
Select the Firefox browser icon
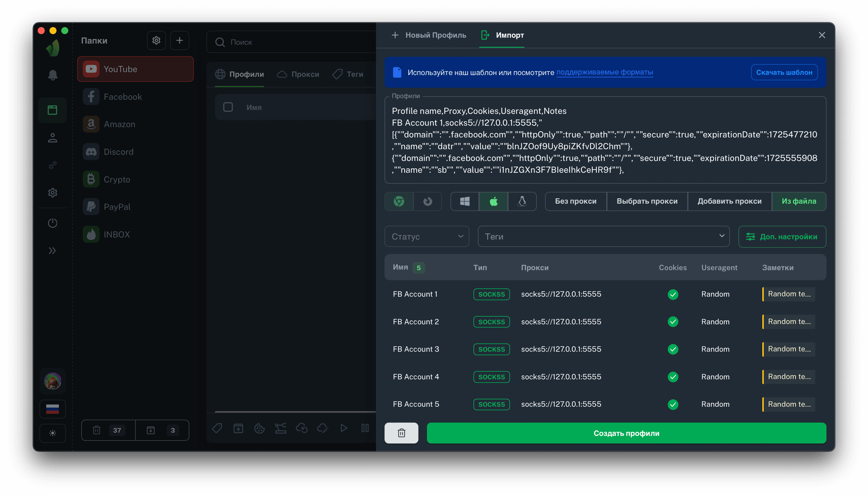(x=428, y=201)
